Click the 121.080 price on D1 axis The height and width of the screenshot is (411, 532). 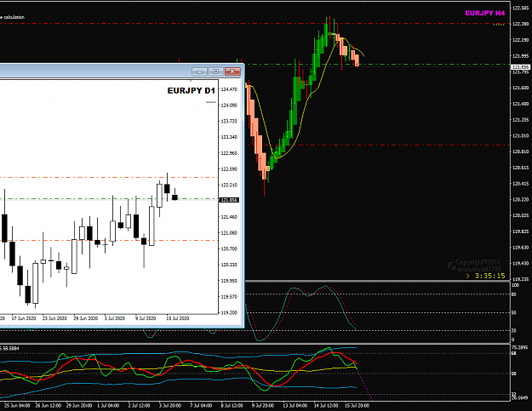click(229, 233)
